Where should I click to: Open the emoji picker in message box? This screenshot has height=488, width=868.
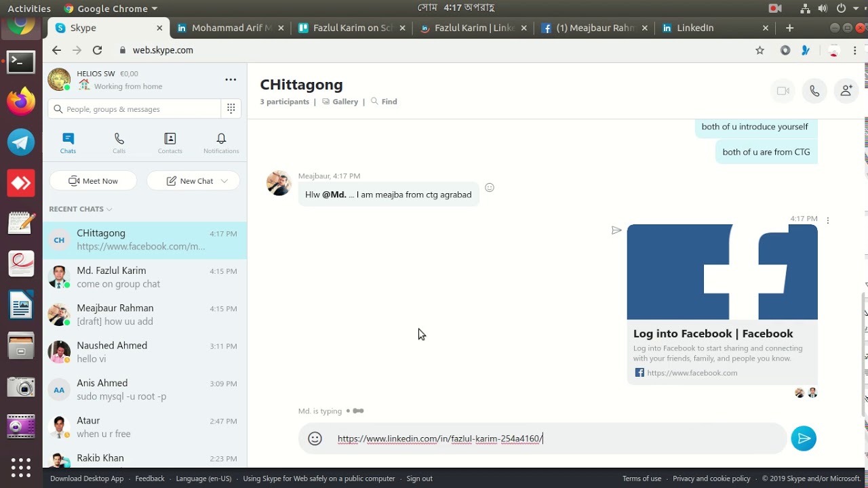[315, 439]
